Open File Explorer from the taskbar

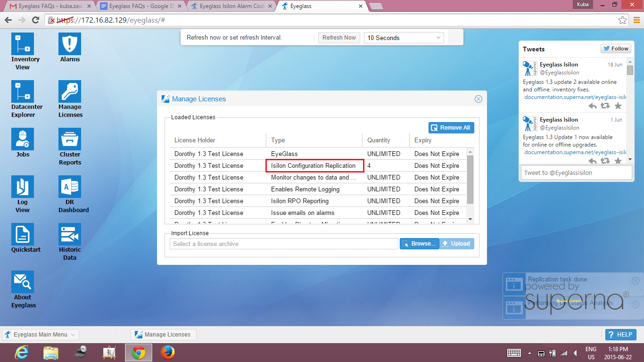pos(50,353)
